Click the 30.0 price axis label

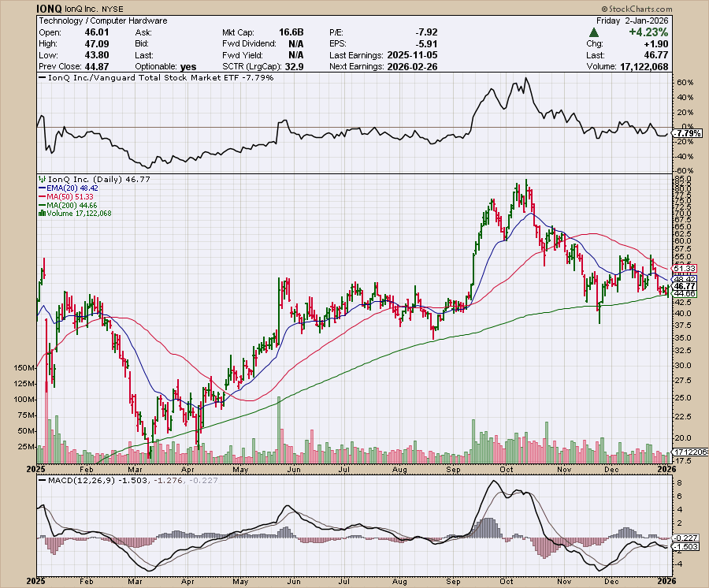682,366
